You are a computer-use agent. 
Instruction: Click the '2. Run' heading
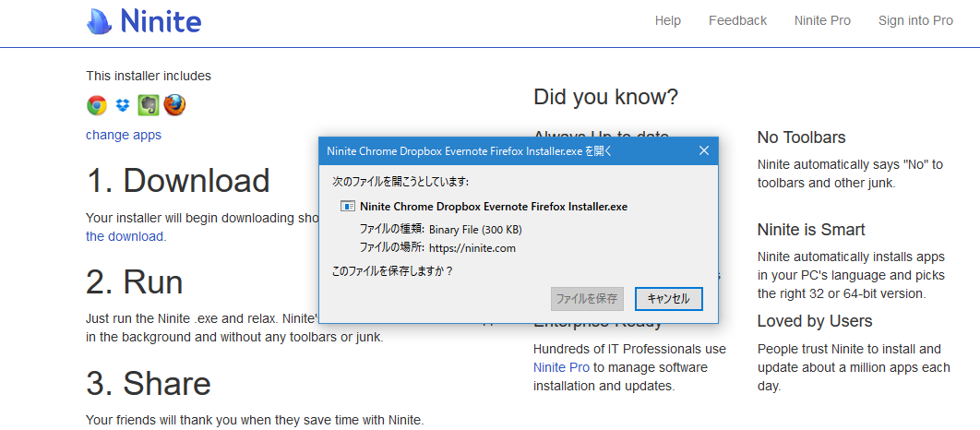tap(135, 281)
